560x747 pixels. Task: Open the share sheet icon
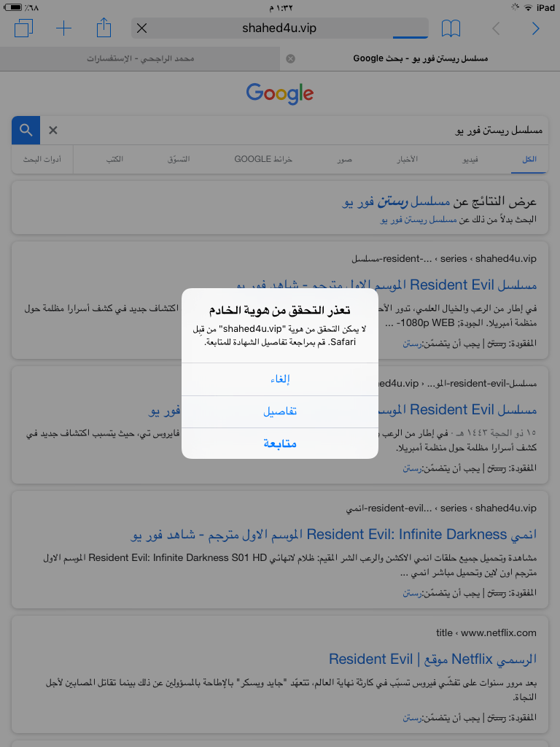(104, 28)
